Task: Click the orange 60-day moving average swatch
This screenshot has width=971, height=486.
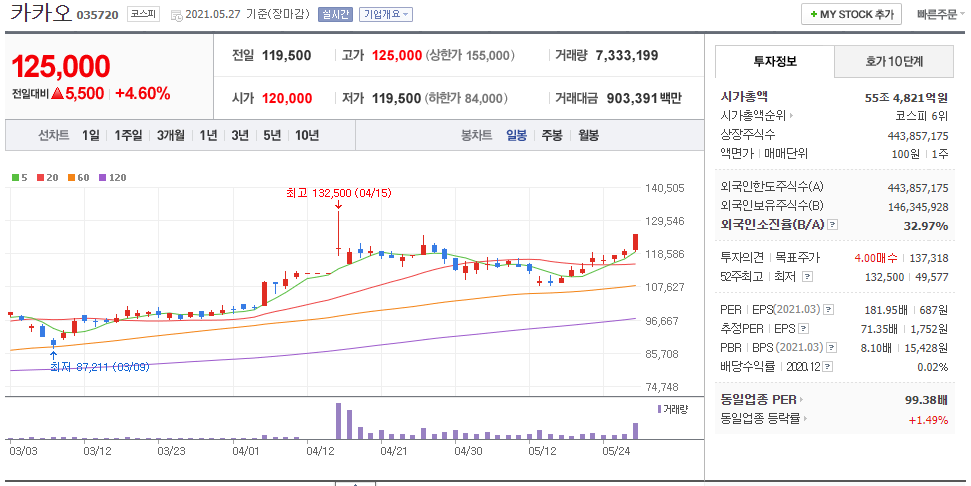Action: [71, 178]
